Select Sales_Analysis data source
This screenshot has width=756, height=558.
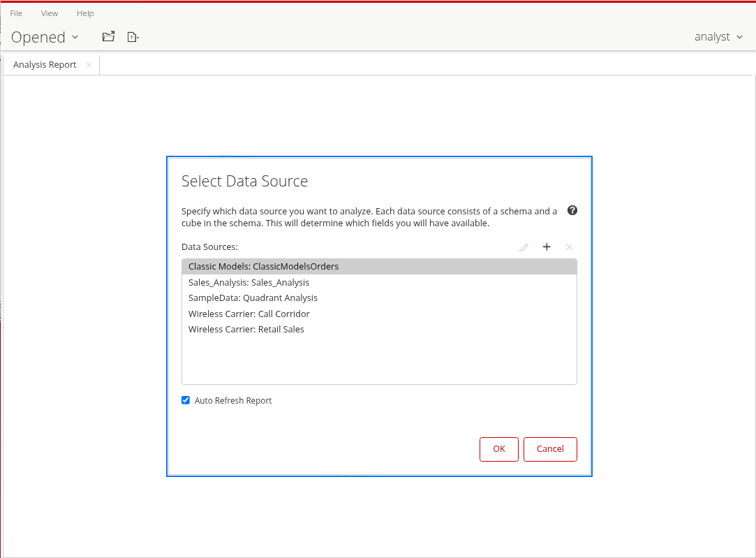click(249, 282)
